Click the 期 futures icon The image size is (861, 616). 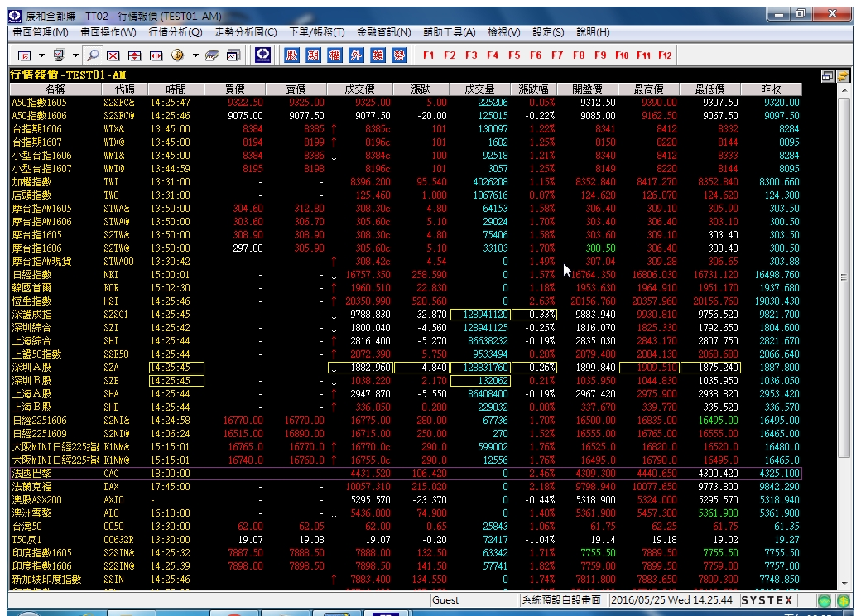[313, 55]
